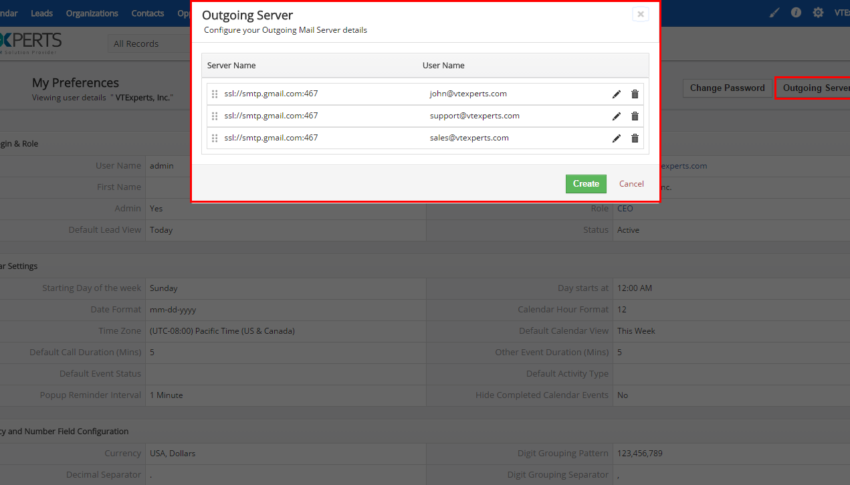Click the Change Password button
The width and height of the screenshot is (850, 485).
(x=727, y=88)
